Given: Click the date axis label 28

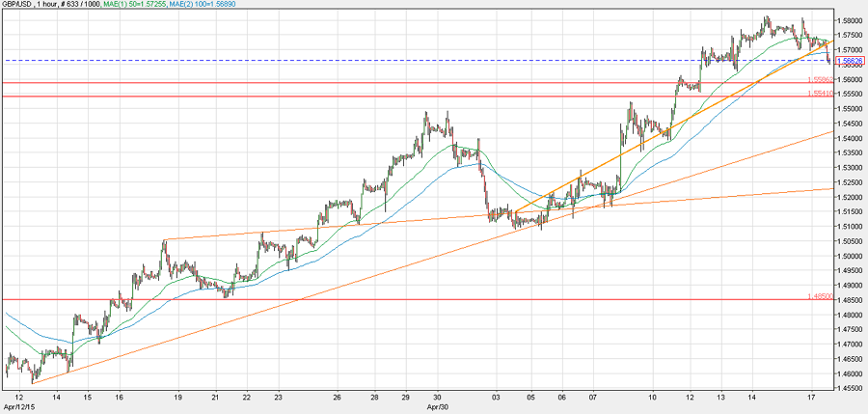Looking at the screenshot, I should (x=375, y=398).
